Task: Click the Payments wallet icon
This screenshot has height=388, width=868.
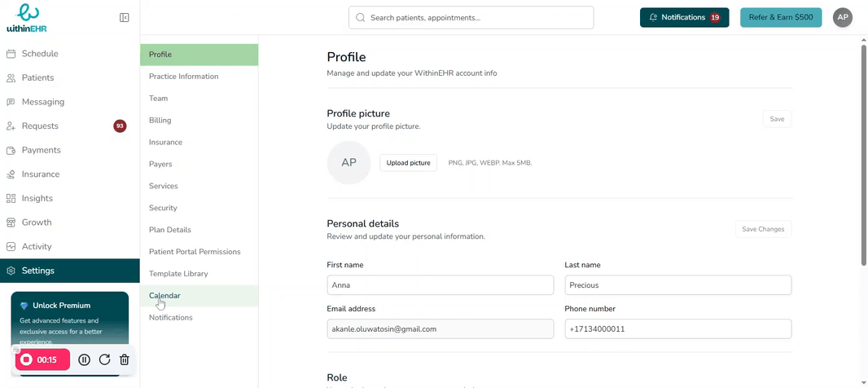Action: coord(11,151)
